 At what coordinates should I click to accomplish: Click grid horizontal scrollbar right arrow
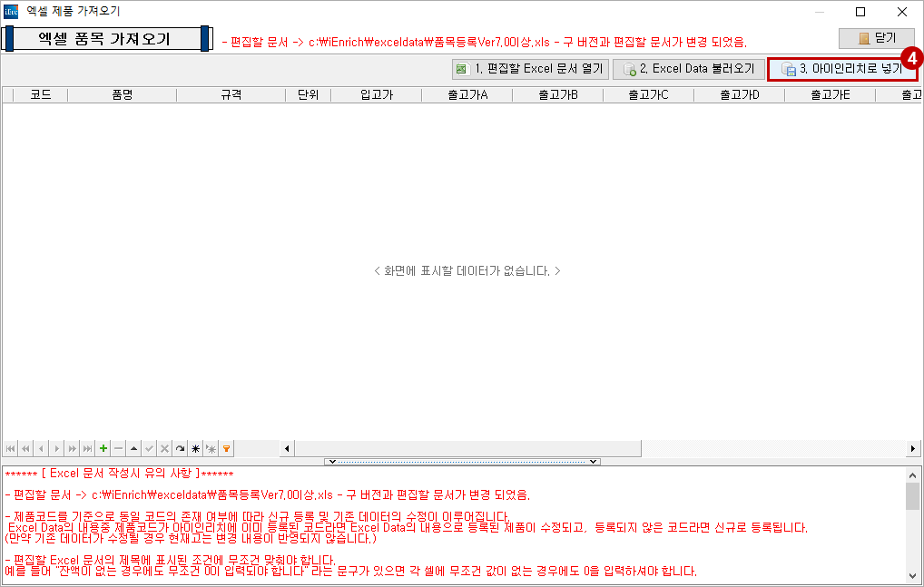coord(913,448)
